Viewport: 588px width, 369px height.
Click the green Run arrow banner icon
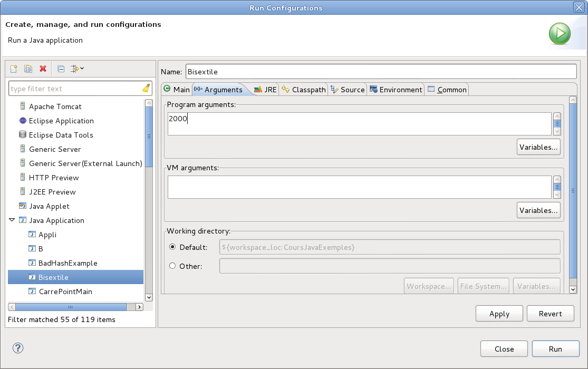[x=560, y=34]
